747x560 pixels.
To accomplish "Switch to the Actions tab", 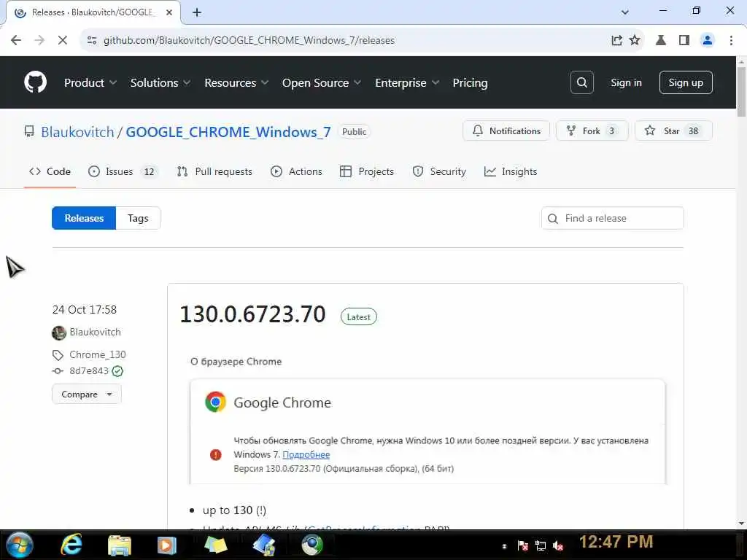I will [296, 171].
